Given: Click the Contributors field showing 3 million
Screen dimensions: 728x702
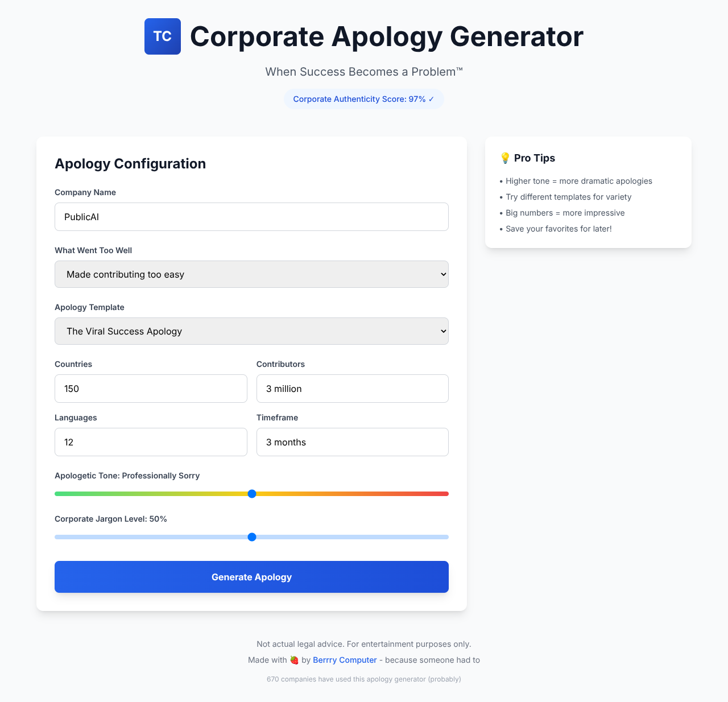Looking at the screenshot, I should pyautogui.click(x=352, y=389).
